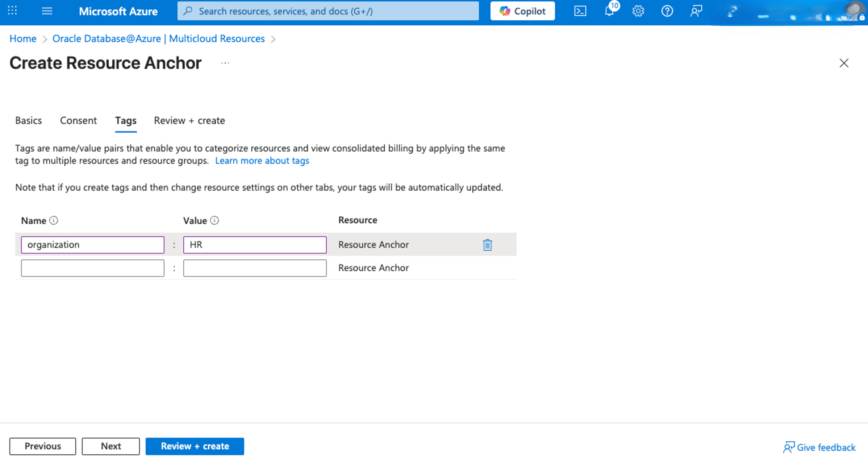The image size is (868, 466).
Task: Show the Name column info tooltip
Action: click(x=54, y=220)
